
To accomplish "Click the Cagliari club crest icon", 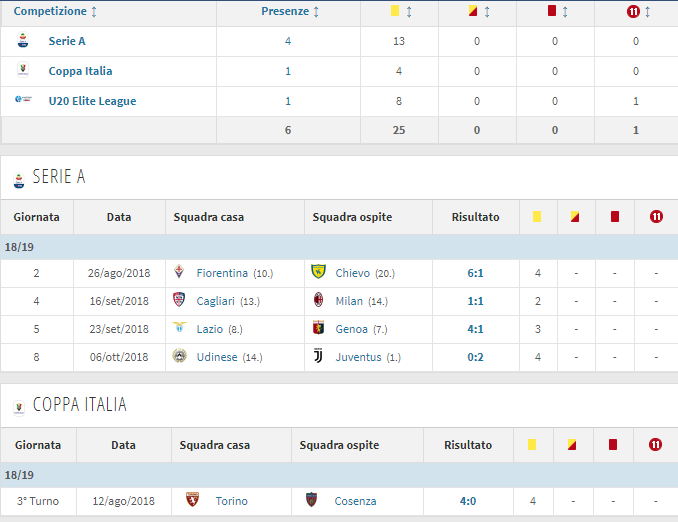I will coord(180,301).
